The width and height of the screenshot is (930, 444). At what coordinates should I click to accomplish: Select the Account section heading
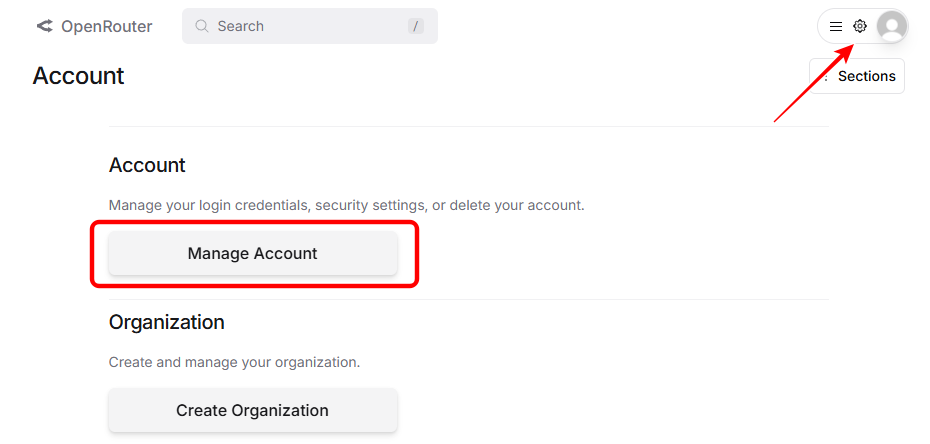(147, 165)
